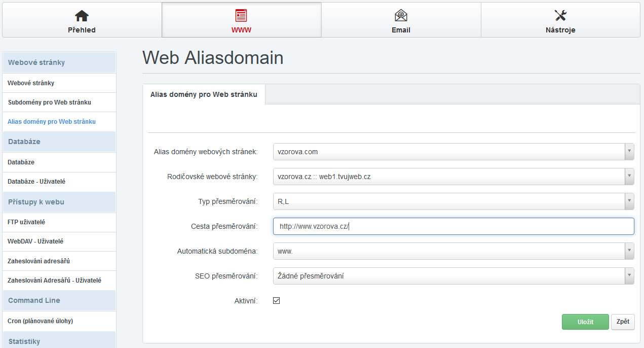Go to Databáze - Uživatelé sidebar link
This screenshot has height=348, width=644.
tap(36, 182)
